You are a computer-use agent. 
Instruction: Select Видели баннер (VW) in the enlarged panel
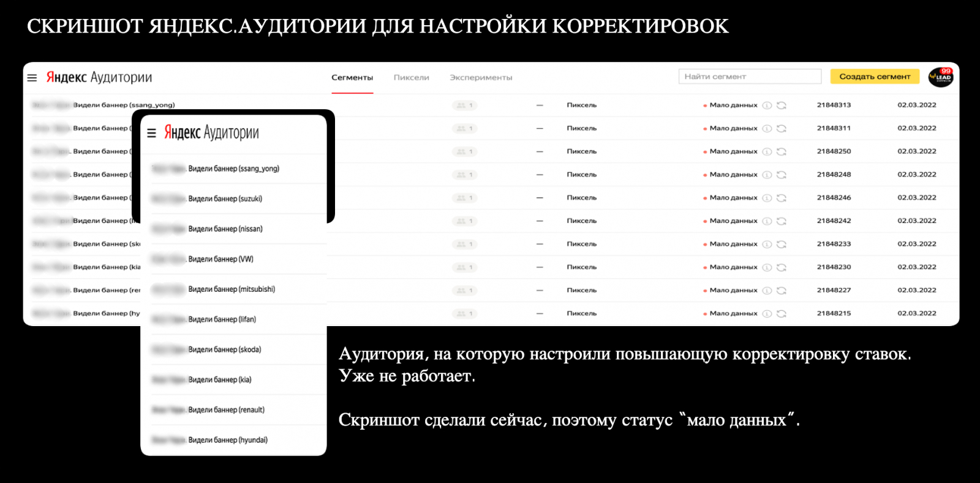(x=221, y=259)
